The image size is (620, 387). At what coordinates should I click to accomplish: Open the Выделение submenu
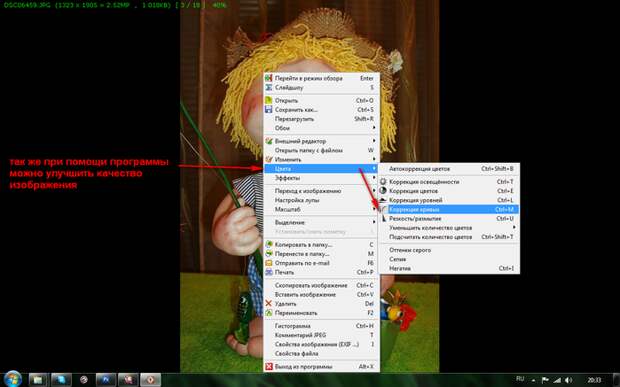(321, 223)
